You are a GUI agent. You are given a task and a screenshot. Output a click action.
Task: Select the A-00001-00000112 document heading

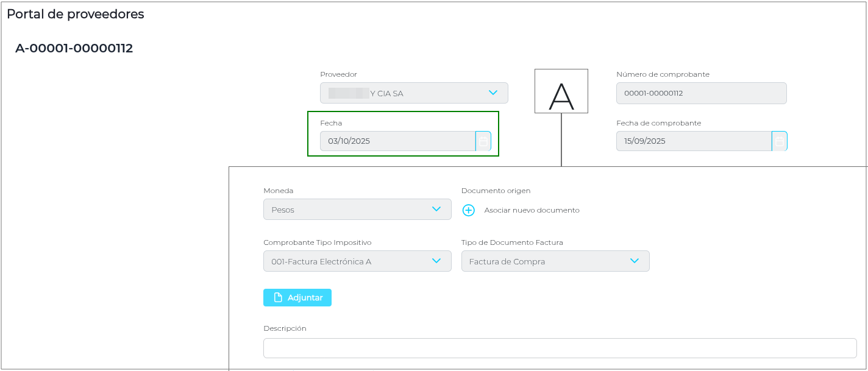(x=74, y=48)
